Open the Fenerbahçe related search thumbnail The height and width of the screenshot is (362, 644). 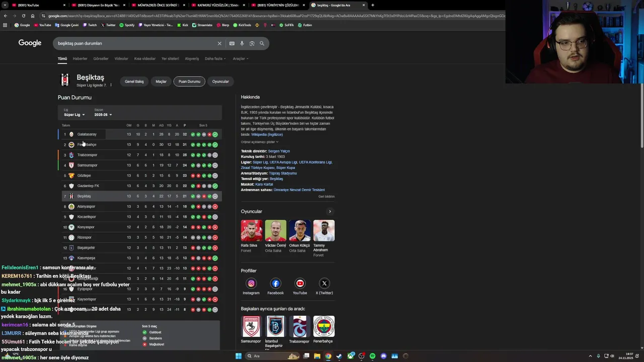click(x=324, y=327)
